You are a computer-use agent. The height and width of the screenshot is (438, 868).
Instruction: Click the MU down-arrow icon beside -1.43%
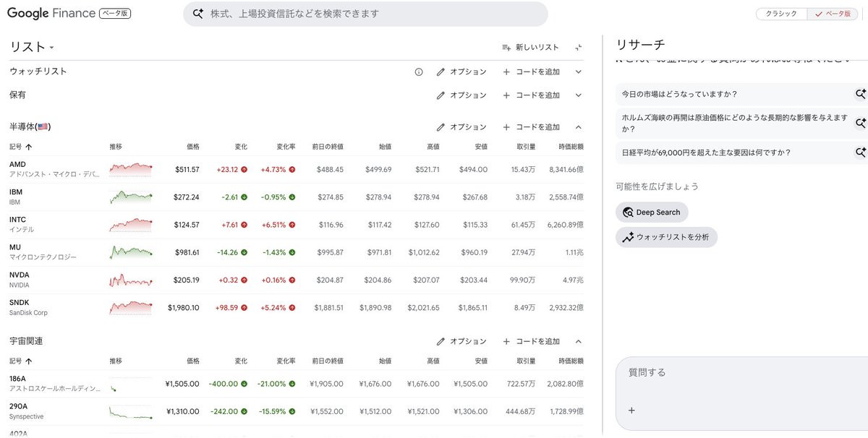292,252
